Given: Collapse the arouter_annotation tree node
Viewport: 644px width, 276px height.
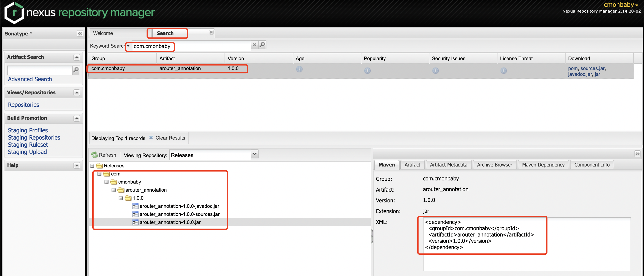Looking at the screenshot, I should click(114, 190).
